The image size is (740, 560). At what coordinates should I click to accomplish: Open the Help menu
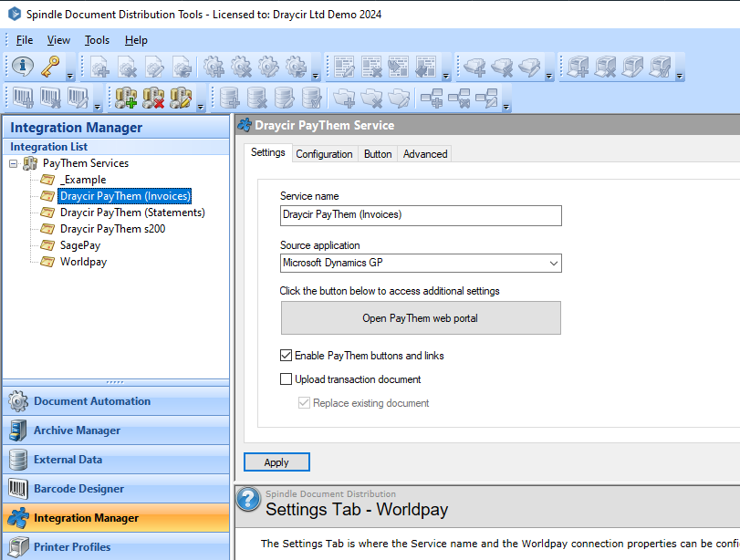point(136,40)
